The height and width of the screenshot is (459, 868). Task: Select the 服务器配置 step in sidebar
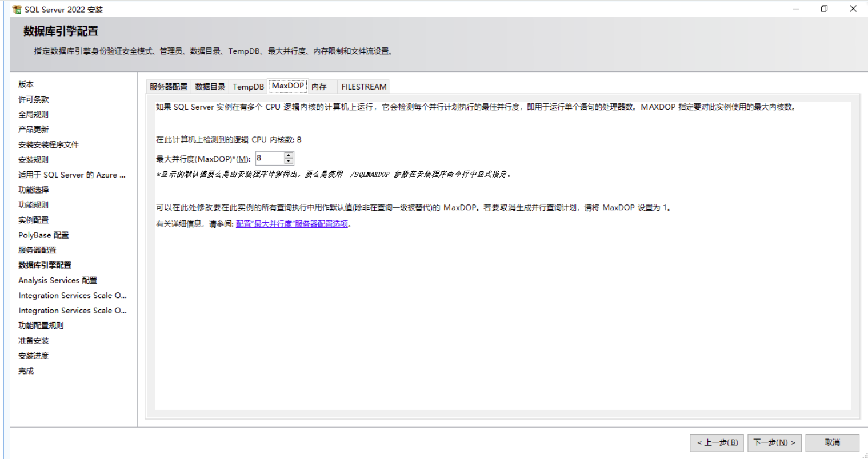pyautogui.click(x=38, y=250)
